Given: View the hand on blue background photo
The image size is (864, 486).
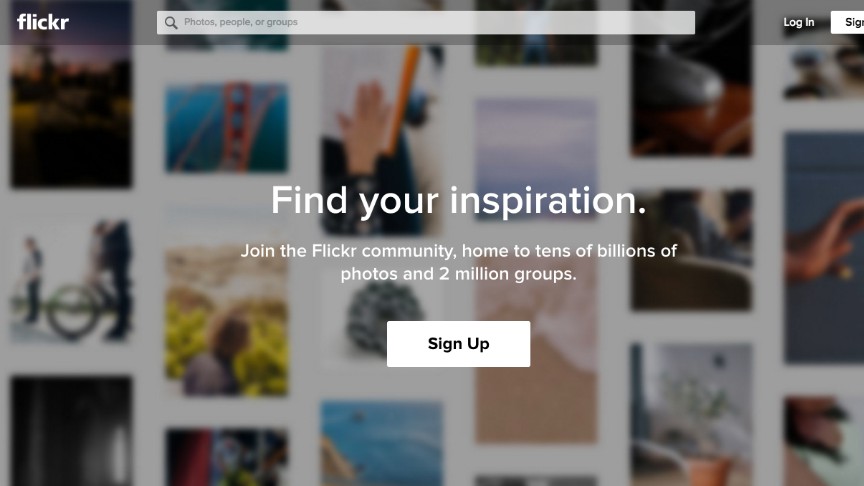Looking at the screenshot, I should [x=824, y=248].
